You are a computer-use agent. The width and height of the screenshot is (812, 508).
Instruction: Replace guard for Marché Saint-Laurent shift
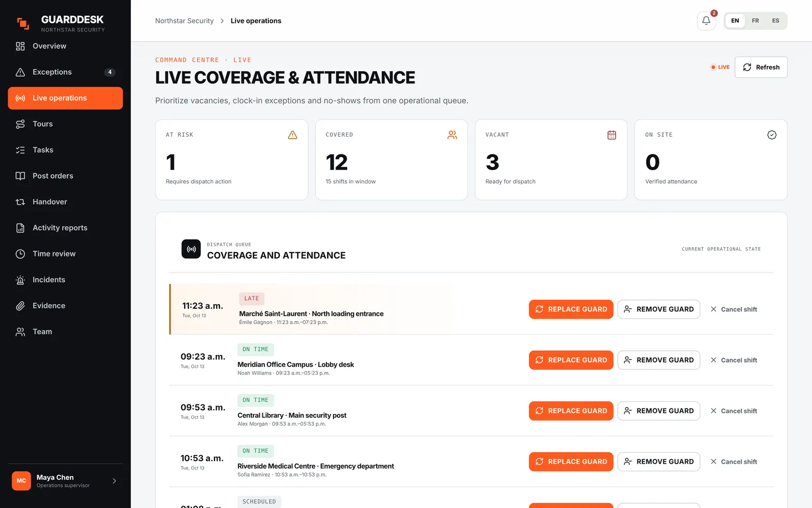(571, 309)
